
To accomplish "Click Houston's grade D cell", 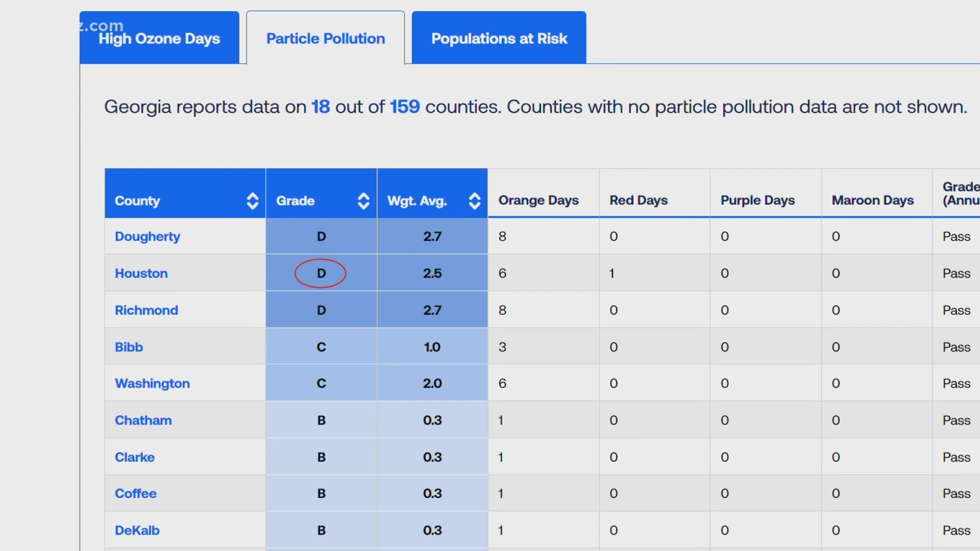I will 321,273.
